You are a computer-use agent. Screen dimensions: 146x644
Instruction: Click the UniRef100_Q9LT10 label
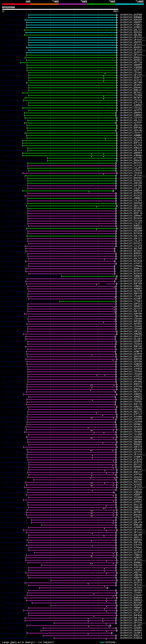click(131, 30)
